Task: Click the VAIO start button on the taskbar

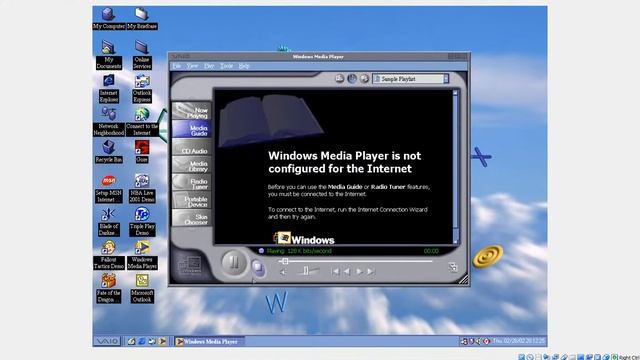Action: tap(107, 341)
